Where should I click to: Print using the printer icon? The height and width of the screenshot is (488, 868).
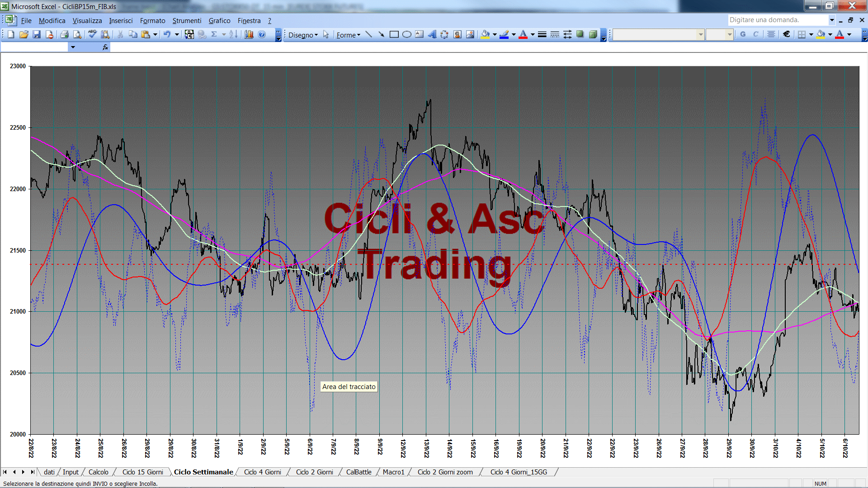click(x=64, y=34)
